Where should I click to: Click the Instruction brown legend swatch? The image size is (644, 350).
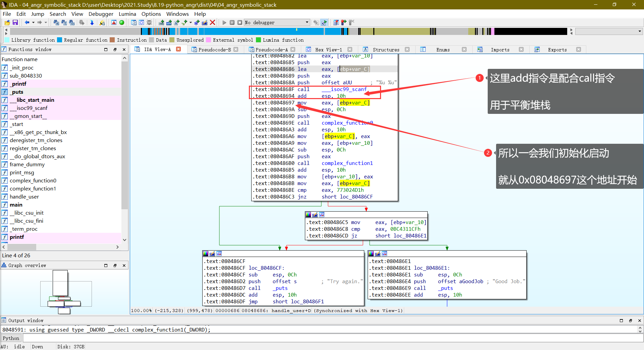pos(112,40)
